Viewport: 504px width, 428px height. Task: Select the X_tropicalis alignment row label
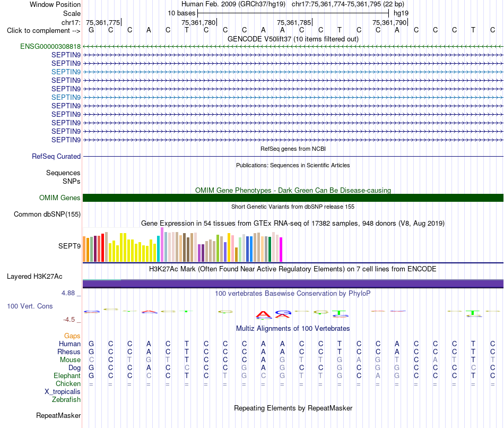(x=63, y=392)
